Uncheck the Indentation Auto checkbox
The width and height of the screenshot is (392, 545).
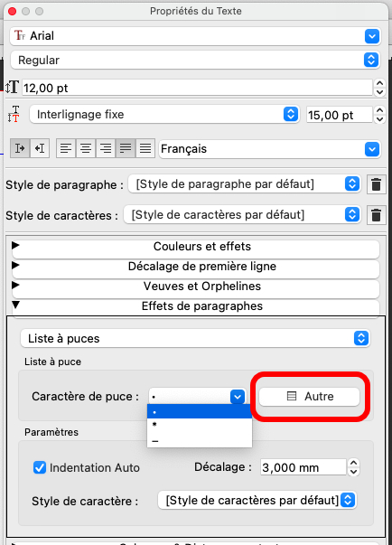[x=40, y=467]
